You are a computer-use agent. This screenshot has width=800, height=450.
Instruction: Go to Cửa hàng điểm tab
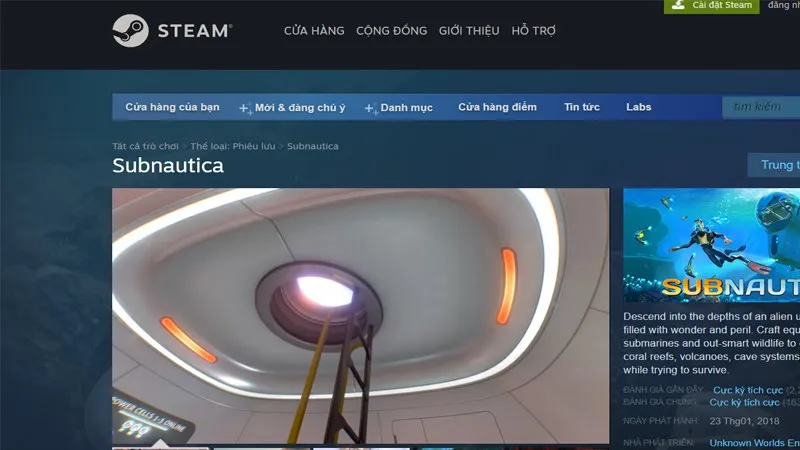click(x=497, y=107)
